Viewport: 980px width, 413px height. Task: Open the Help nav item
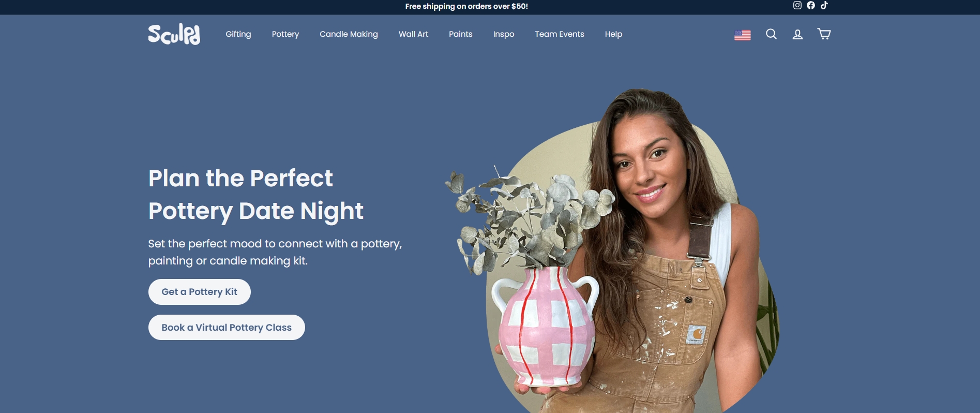coord(613,34)
